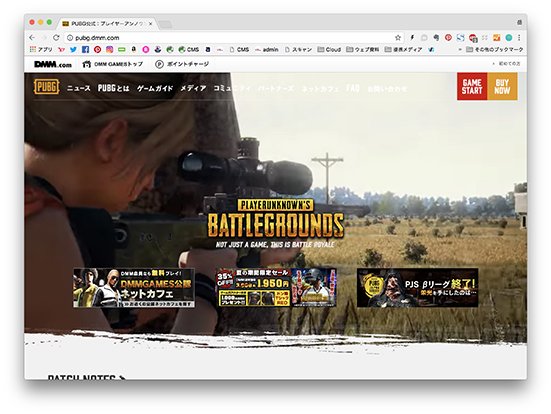551x414 pixels.
Task: Expand the Cloud bookmark folder
Action: (329, 50)
